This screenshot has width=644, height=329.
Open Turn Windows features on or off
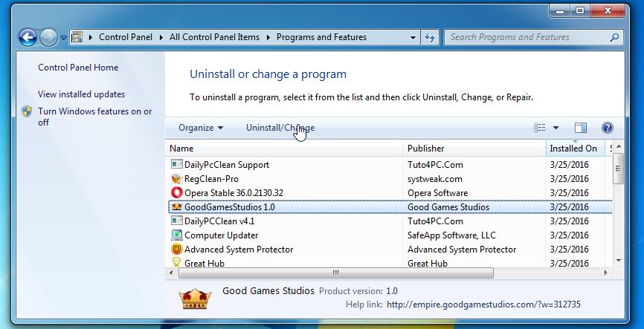95,117
